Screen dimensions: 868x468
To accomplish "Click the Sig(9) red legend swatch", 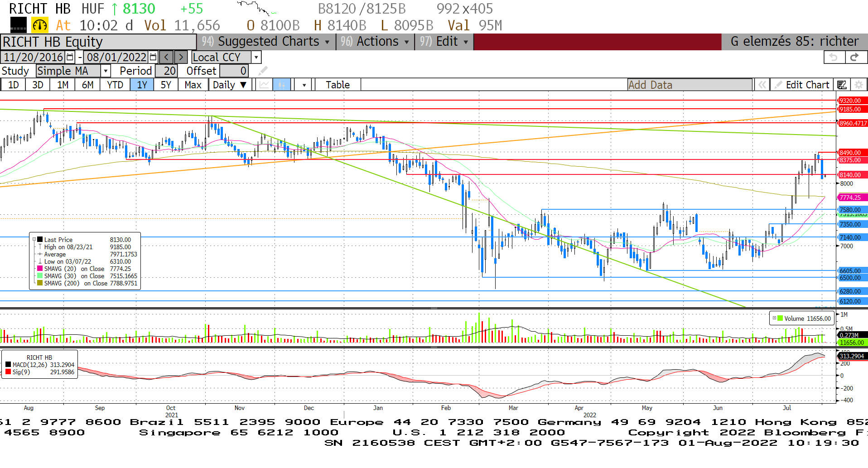I will 8,372.
